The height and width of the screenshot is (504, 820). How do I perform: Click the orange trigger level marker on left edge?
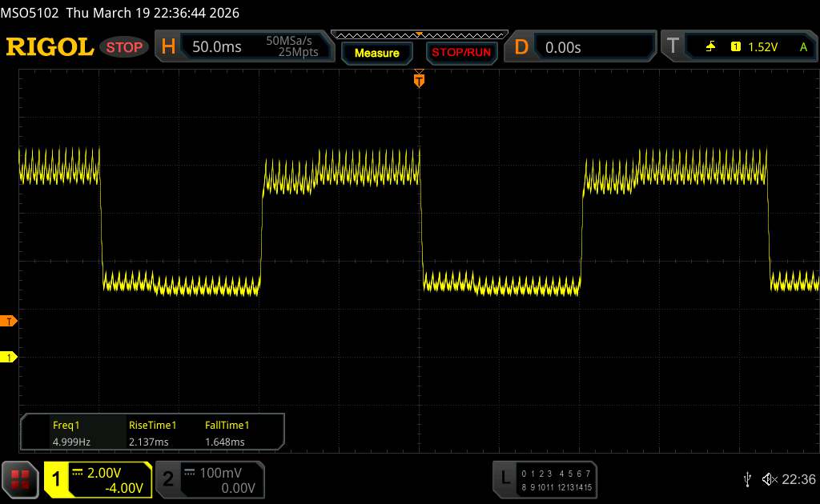click(10, 321)
